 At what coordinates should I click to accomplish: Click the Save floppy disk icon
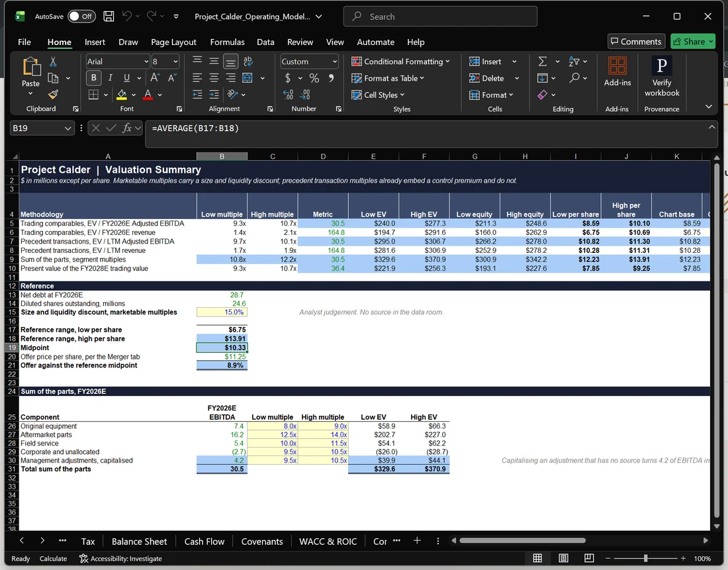109,17
